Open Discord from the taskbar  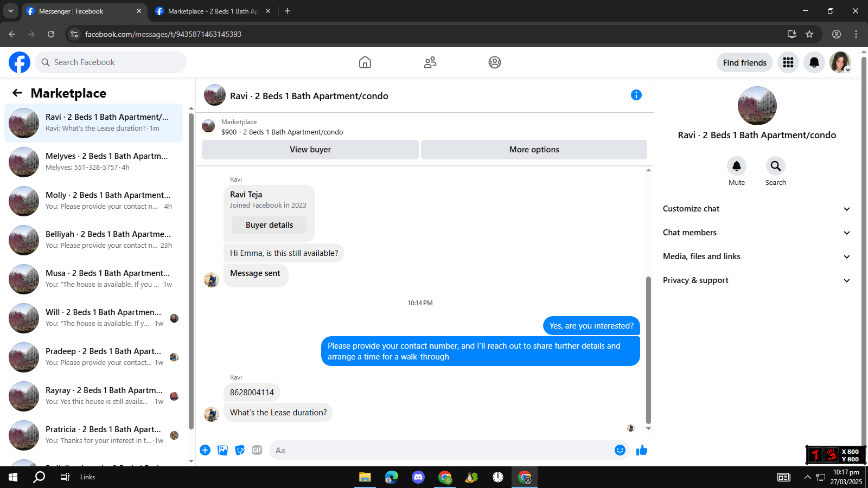(418, 477)
